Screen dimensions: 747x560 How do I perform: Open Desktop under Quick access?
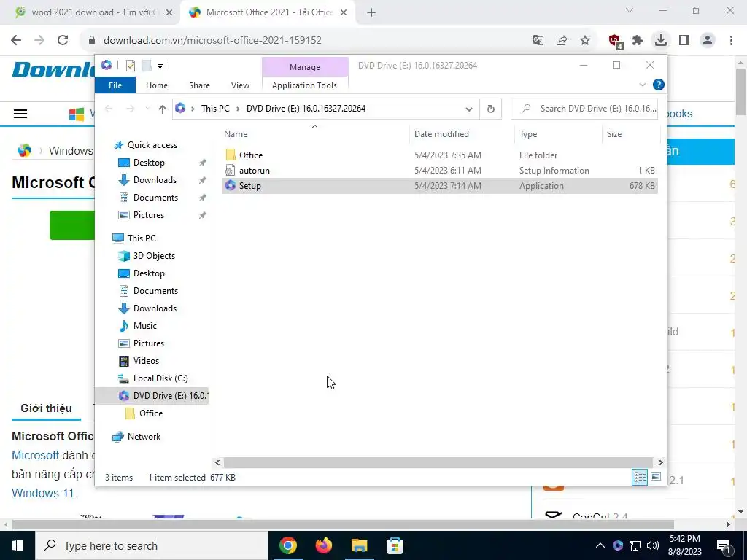(149, 163)
